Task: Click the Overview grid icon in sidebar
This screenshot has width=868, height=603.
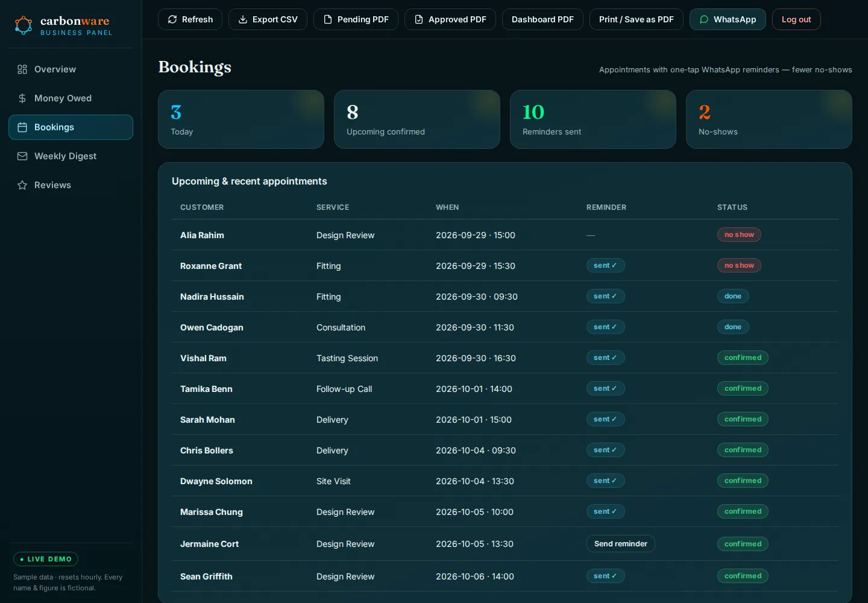Action: coord(22,69)
